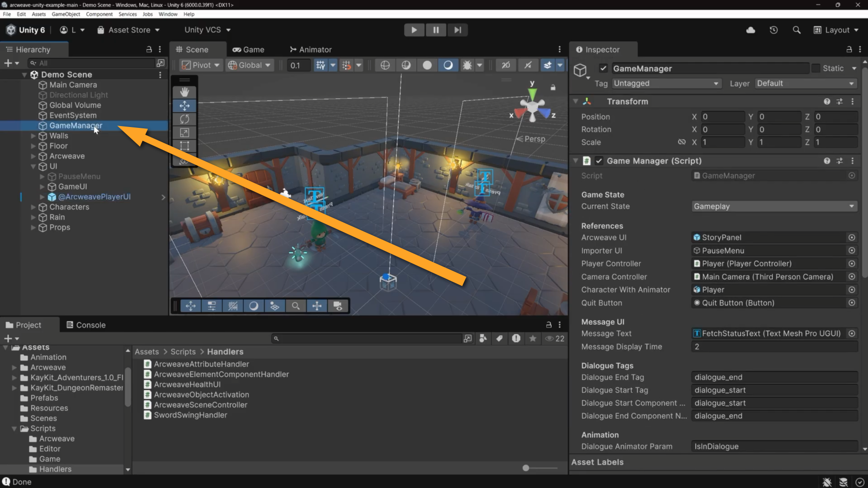Screen dimensions: 868x488
Task: Select the Rect tool
Action: pos(184,146)
